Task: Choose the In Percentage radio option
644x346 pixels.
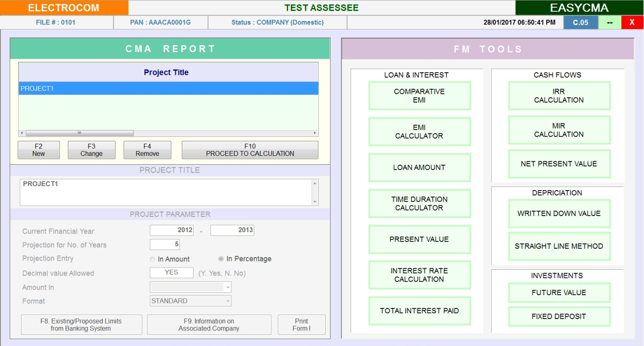Action: pos(221,259)
